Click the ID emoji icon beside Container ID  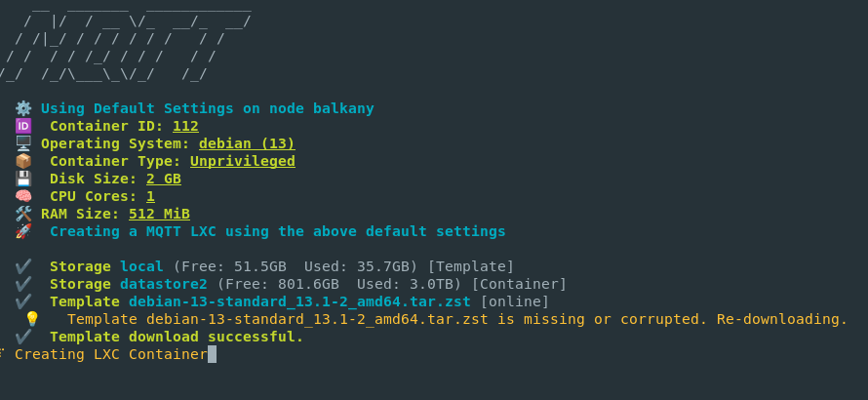point(23,126)
